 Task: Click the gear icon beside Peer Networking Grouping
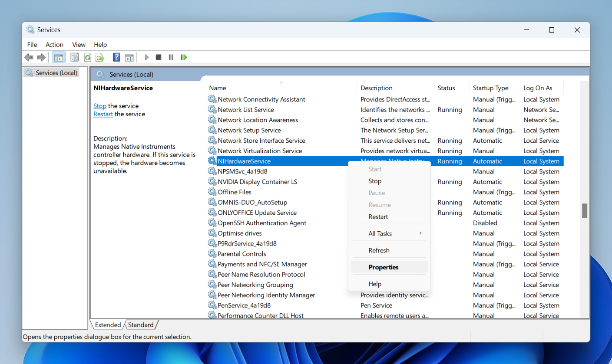[x=212, y=285]
